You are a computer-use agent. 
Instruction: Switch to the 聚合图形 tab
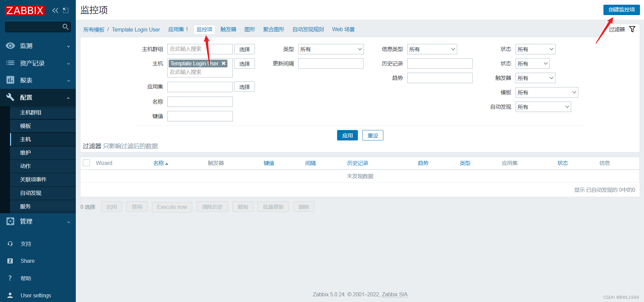pos(274,29)
